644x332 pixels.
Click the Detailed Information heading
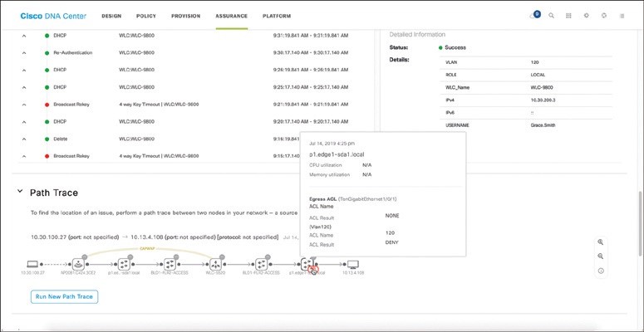pos(417,35)
